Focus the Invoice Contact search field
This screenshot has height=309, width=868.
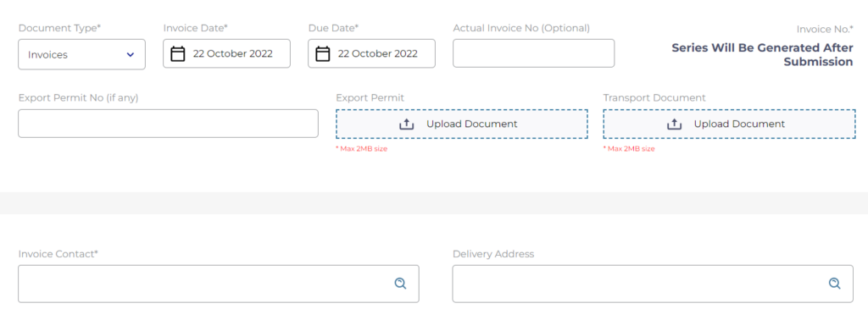coord(218,284)
